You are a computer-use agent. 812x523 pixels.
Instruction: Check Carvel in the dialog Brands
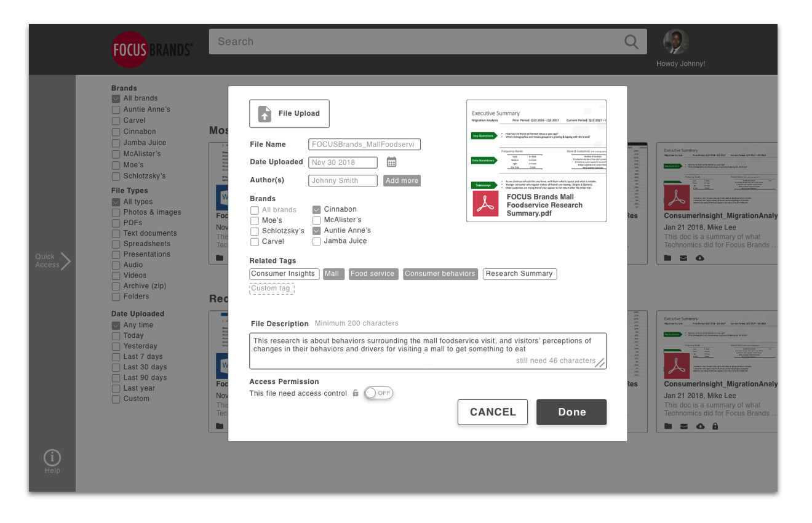pos(254,242)
